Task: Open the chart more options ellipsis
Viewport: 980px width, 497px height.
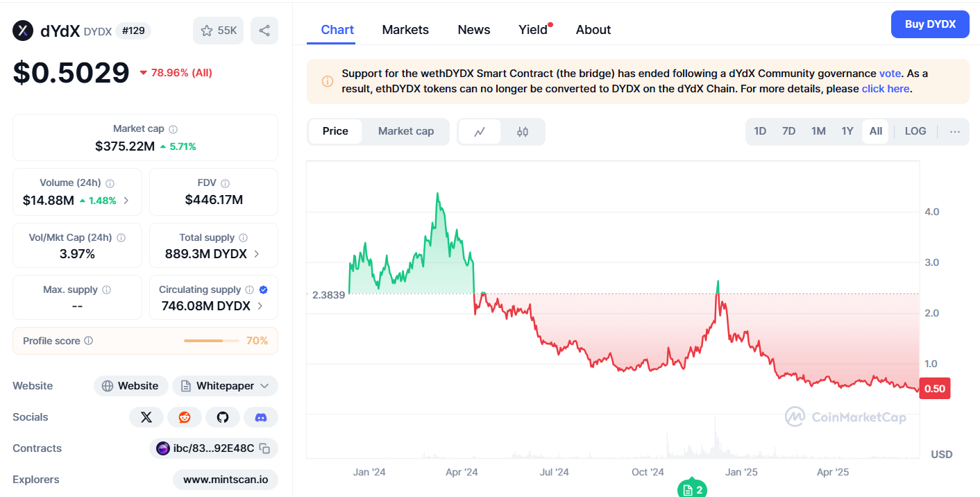Action: (x=955, y=131)
